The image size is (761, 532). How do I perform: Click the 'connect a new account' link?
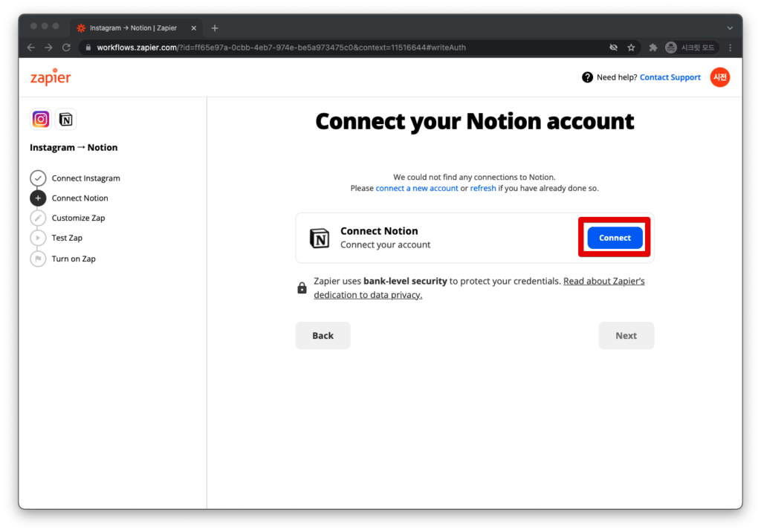point(417,188)
